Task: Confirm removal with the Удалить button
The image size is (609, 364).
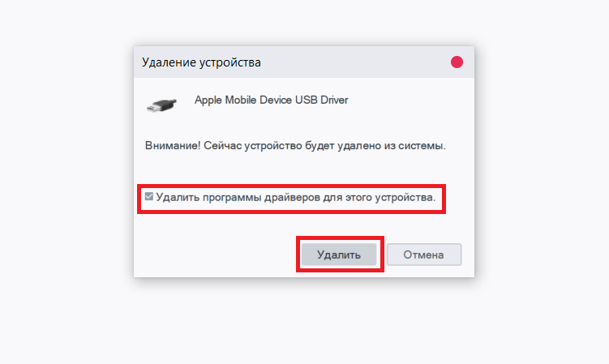Action: tap(339, 255)
